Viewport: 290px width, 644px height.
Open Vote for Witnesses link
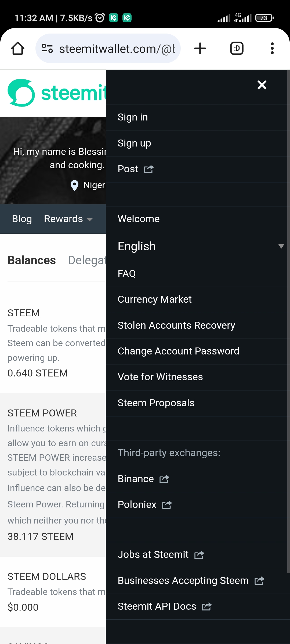pos(160,377)
